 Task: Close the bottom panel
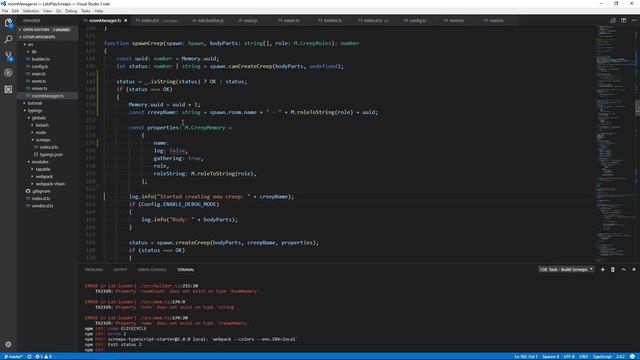tap(633, 269)
